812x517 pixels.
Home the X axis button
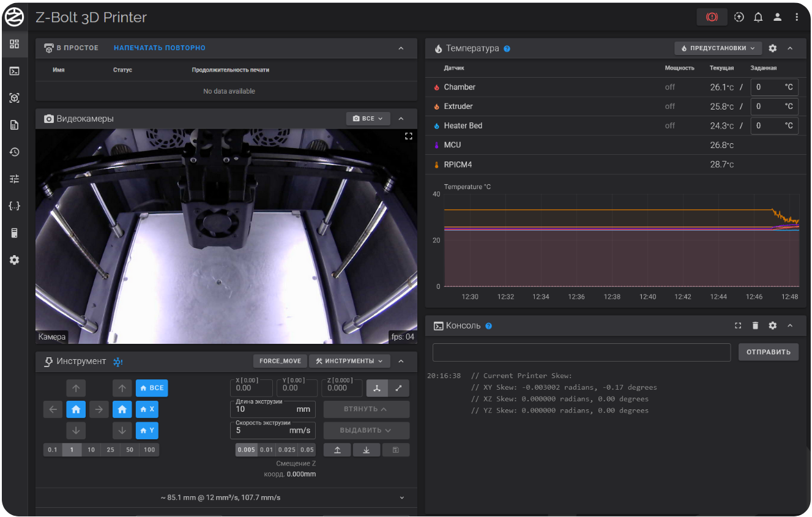[x=147, y=409]
